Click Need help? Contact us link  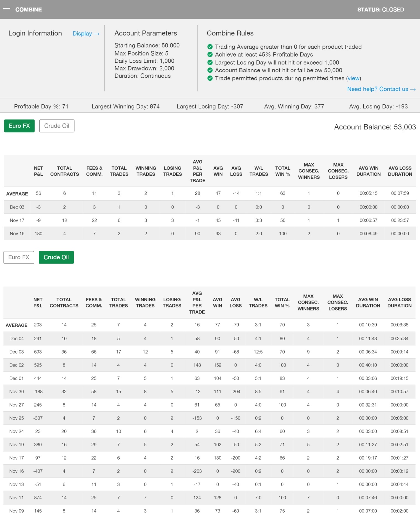381,89
